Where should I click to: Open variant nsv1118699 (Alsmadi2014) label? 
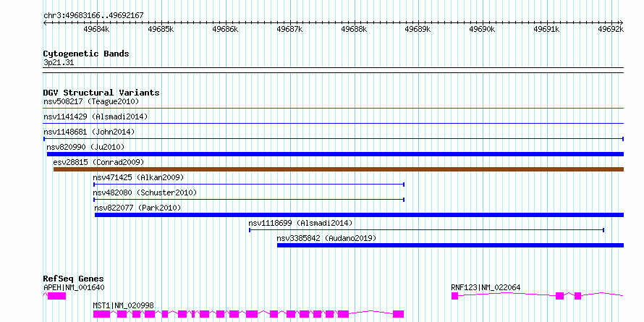click(300, 223)
